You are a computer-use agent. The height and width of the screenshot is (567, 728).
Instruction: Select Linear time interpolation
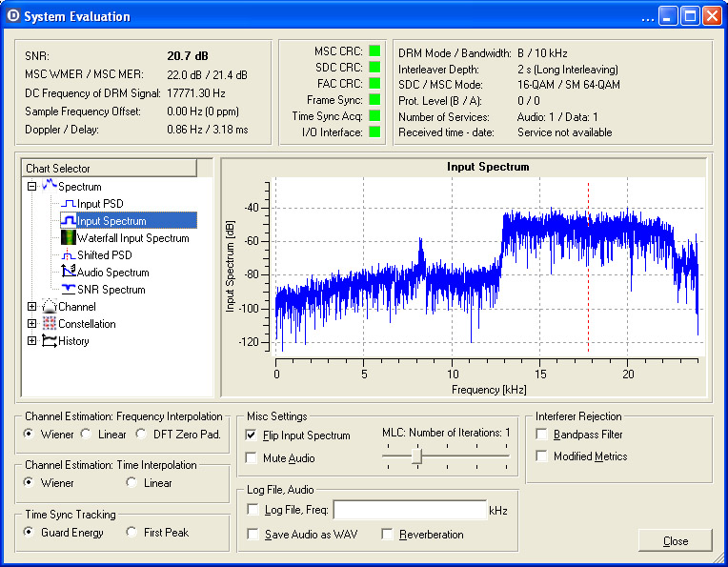[131, 482]
